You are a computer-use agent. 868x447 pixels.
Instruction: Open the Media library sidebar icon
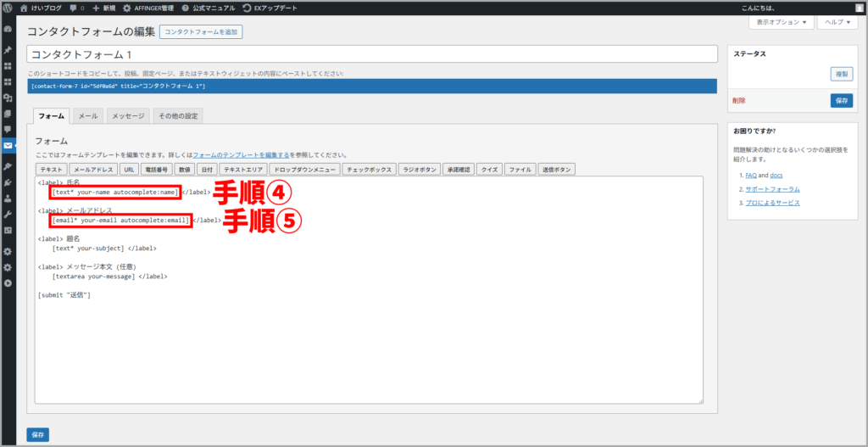click(x=8, y=98)
